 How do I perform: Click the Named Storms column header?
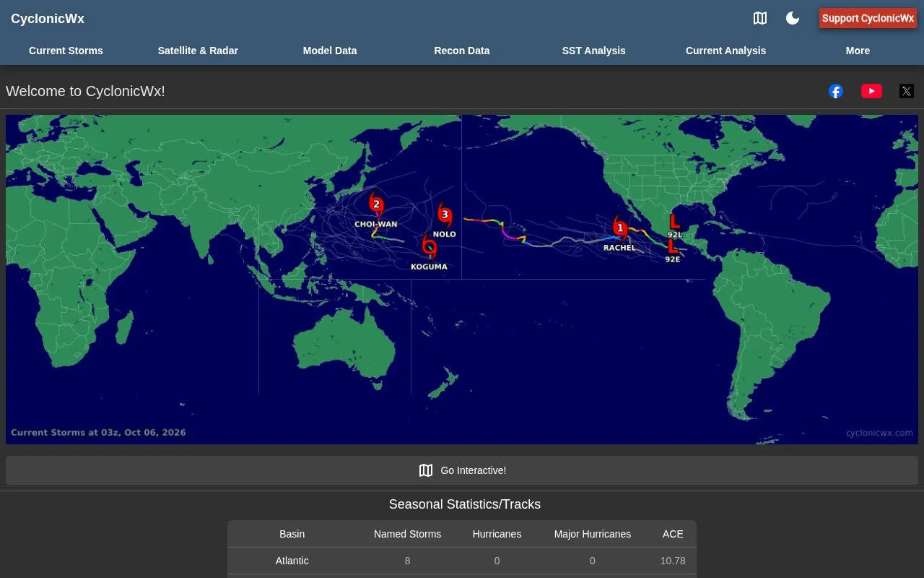[x=407, y=534]
